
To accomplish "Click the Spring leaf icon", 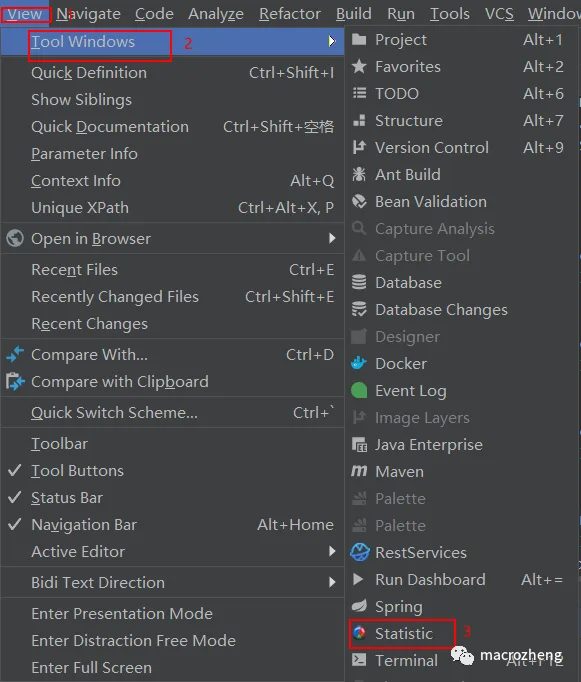I will [x=359, y=606].
